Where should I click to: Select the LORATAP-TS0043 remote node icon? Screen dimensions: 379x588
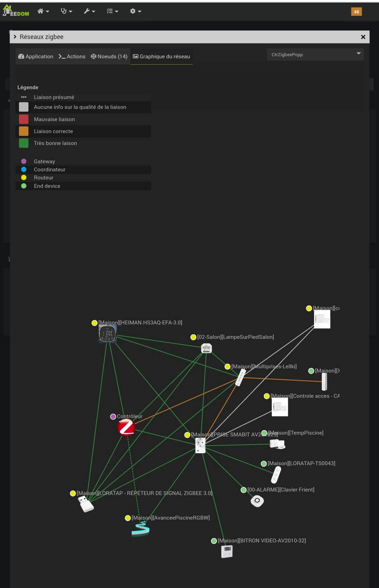(276, 475)
